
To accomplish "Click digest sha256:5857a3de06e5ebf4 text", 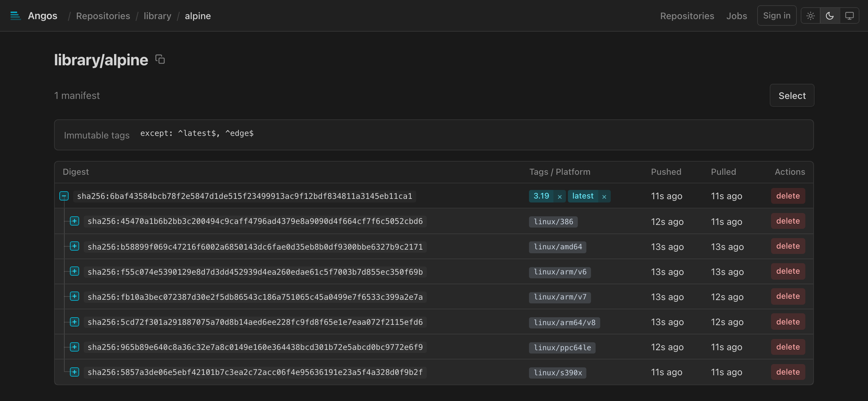I will point(255,372).
